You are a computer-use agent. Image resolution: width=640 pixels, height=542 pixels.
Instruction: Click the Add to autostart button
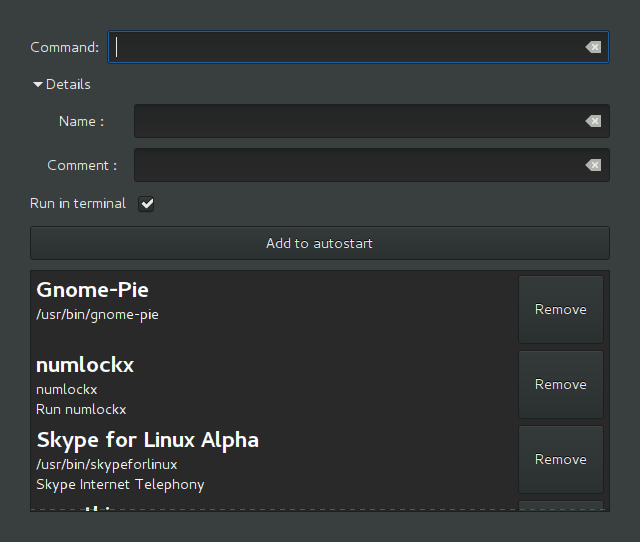(x=320, y=243)
